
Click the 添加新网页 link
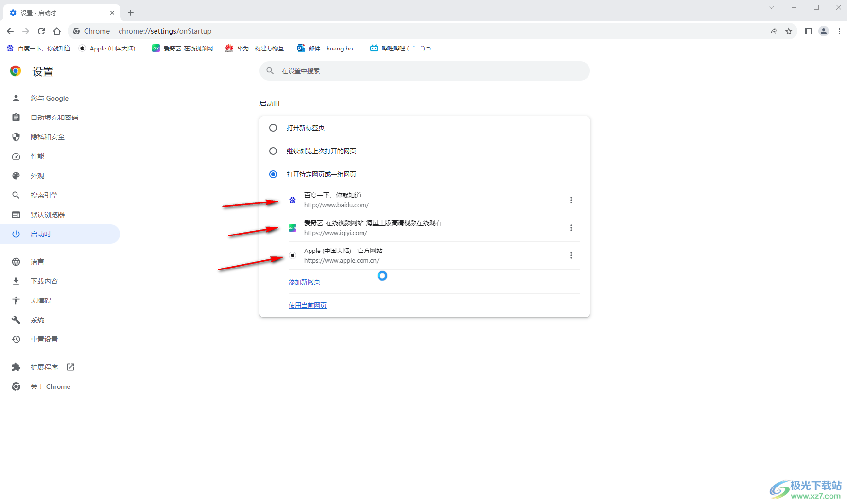point(304,282)
